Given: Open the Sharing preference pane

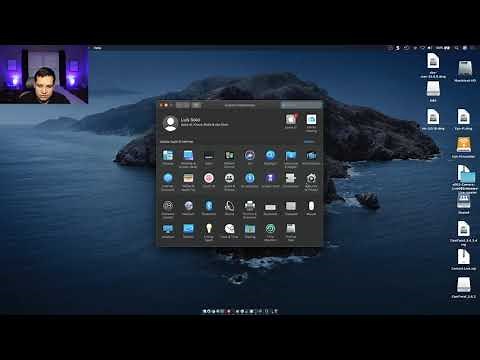Looking at the screenshot, I should 250,231.
